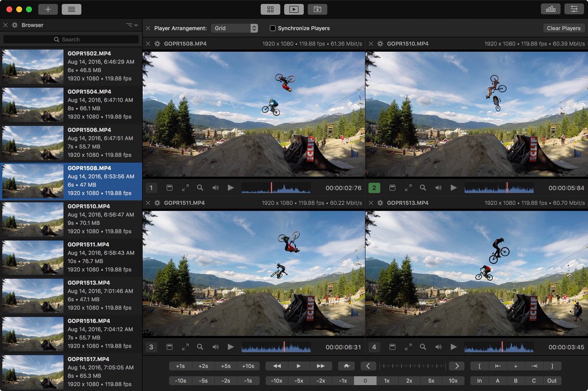The image size is (588, 391).
Task: Step one frame forward with right chevron
Action: [x=457, y=366]
